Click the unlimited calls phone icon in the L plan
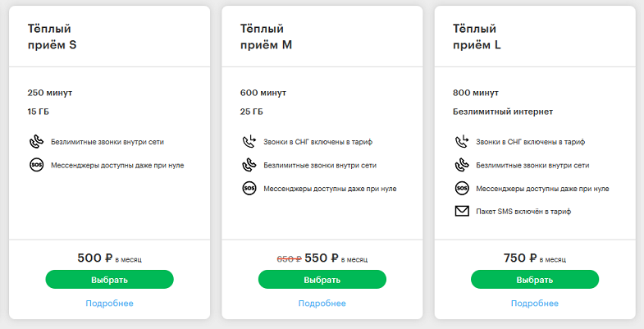 tap(462, 165)
